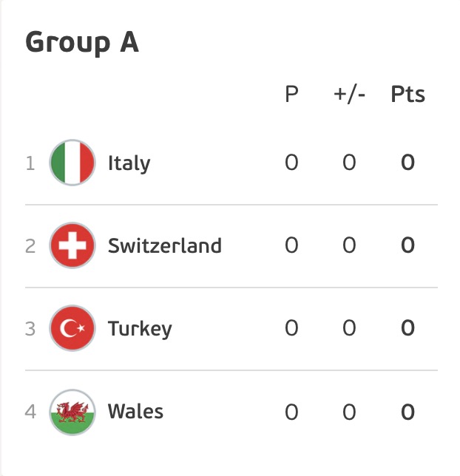Select Wales' points value
This screenshot has width=460, height=476.
point(407,412)
